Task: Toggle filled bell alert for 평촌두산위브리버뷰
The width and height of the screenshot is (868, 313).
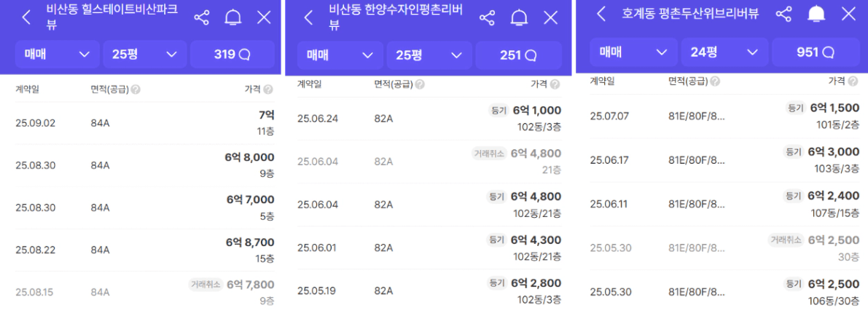Action: point(816,14)
